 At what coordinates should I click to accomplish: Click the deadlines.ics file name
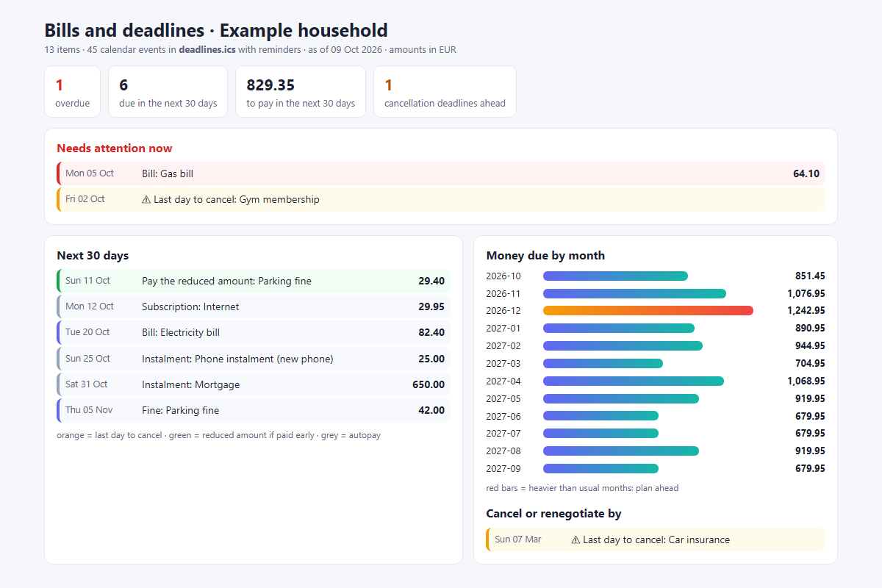point(207,50)
